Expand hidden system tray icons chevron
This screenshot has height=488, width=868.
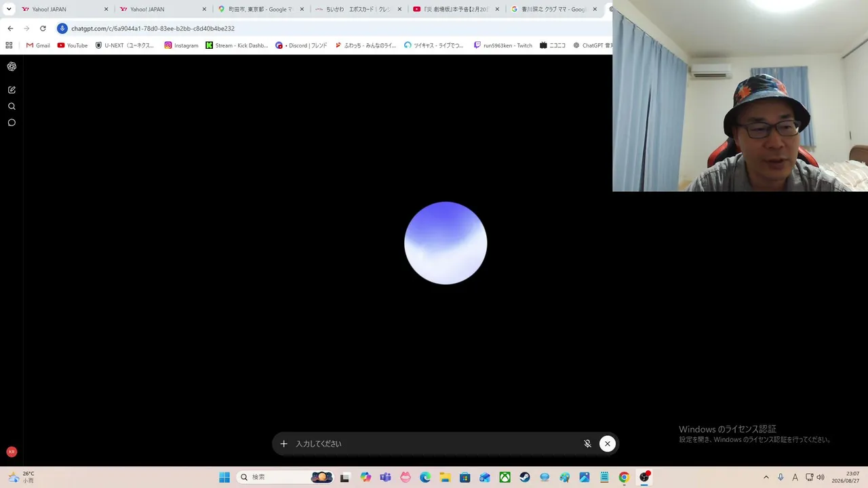tap(766, 477)
